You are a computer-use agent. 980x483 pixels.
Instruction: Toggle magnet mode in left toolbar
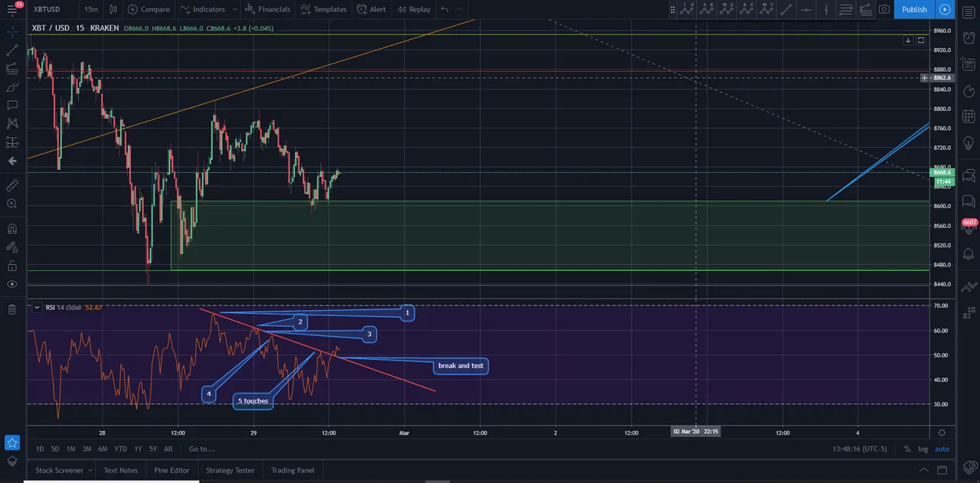(12, 228)
